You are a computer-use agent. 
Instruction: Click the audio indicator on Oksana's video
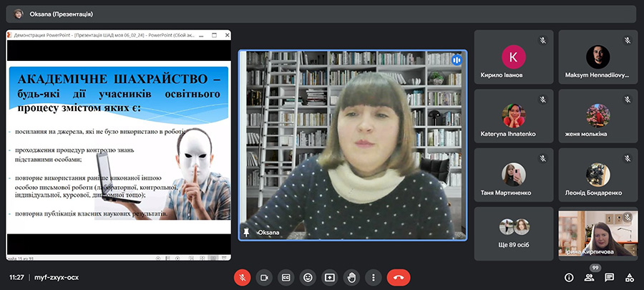(x=457, y=60)
